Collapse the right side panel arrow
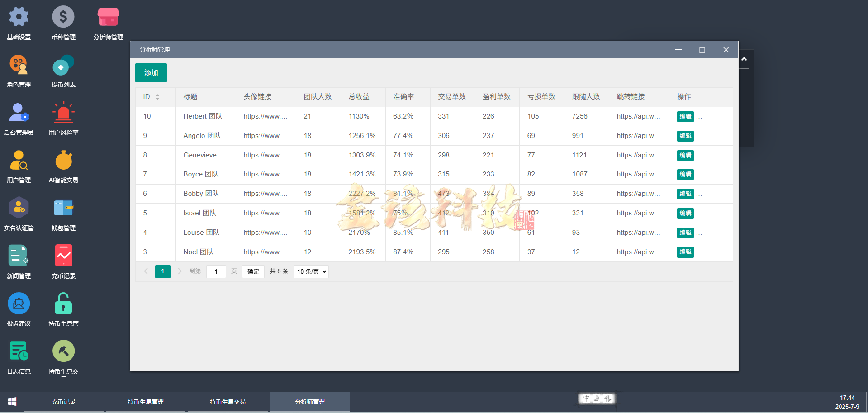 (745, 59)
